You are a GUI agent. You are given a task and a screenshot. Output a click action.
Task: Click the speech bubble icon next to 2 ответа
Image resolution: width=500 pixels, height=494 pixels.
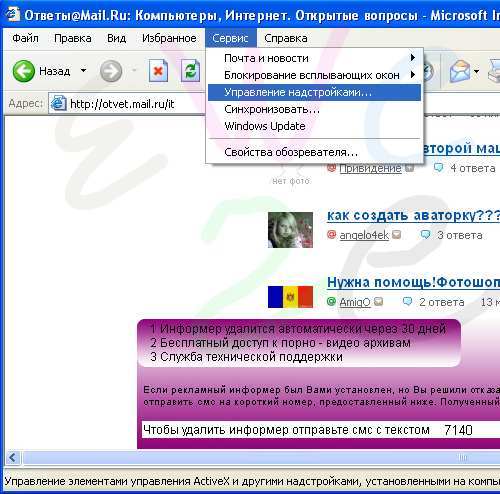407,301
